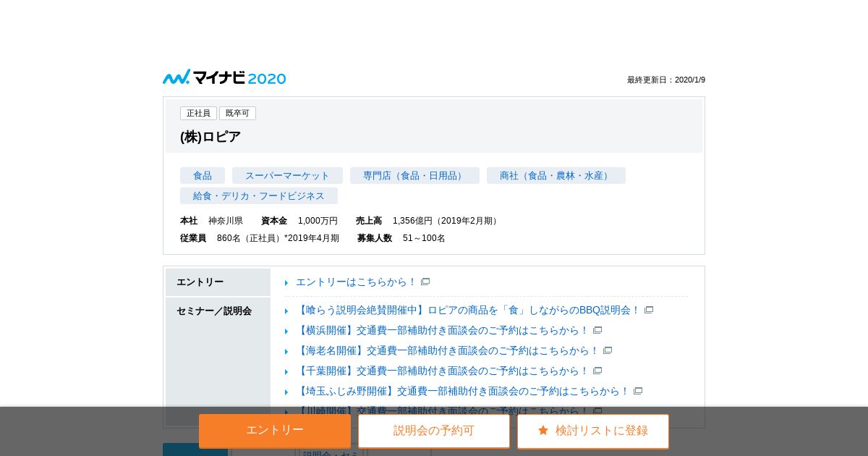Click the セミナー／説明会 row header
This screenshot has height=456, width=868.
[x=218, y=360]
